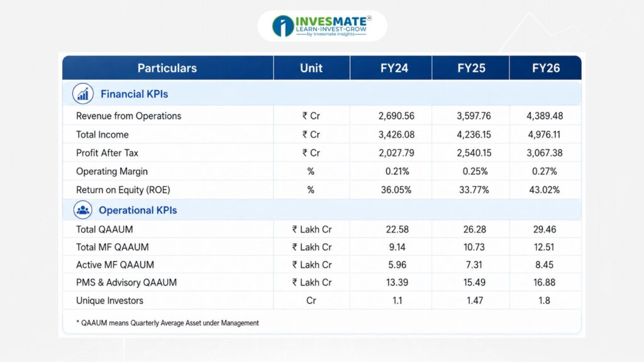
Task: Select the Unit column header
Action: click(311, 68)
